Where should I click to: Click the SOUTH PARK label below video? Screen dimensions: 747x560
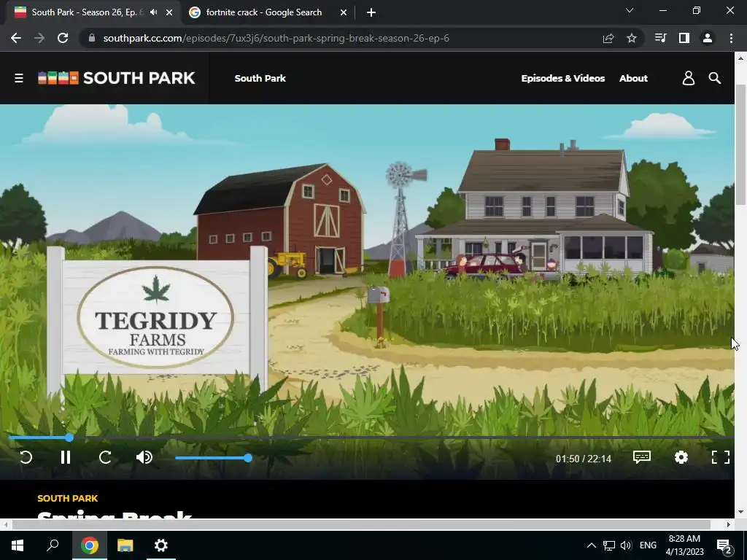click(x=68, y=499)
